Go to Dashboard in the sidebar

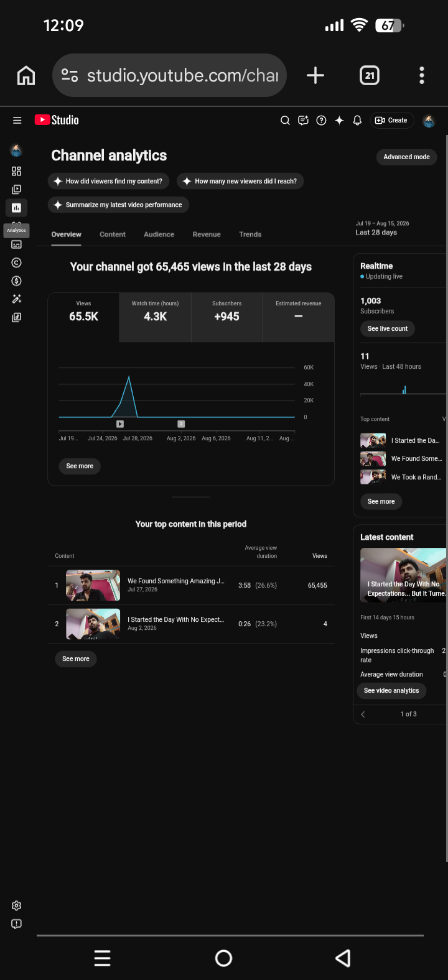click(16, 171)
